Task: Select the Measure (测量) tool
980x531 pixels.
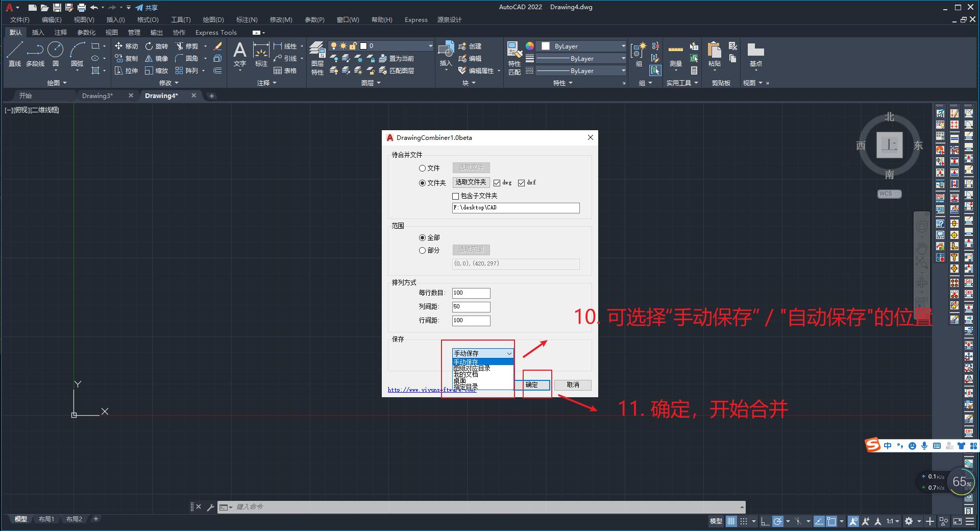Action: point(675,54)
